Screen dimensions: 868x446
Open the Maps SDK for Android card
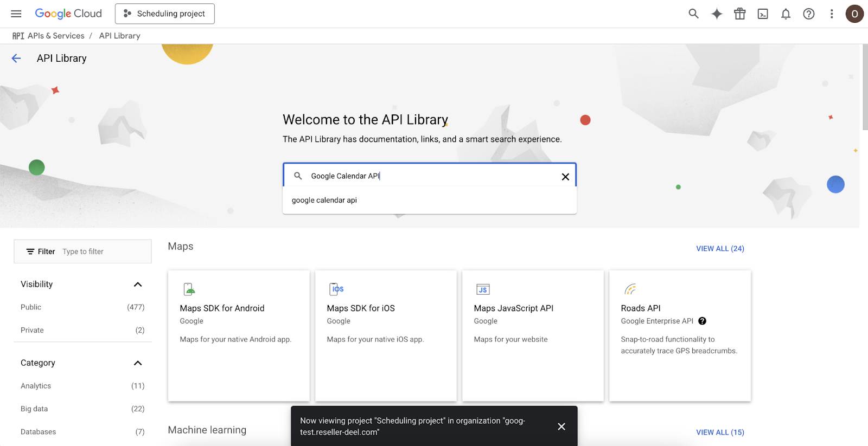(x=239, y=336)
